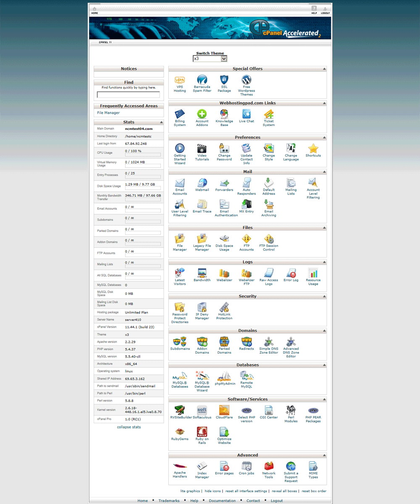Open Softaculous icon
This screenshot has width=420, height=504.
pos(202,410)
